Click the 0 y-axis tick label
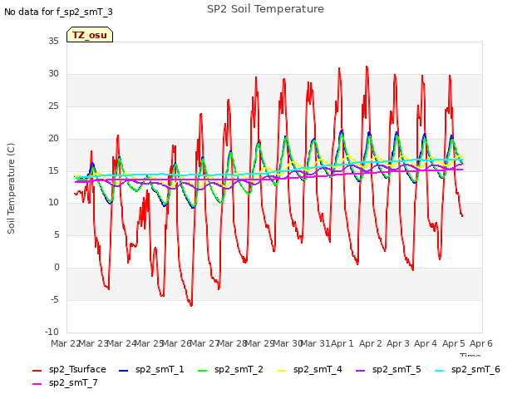 pyautogui.click(x=57, y=268)
